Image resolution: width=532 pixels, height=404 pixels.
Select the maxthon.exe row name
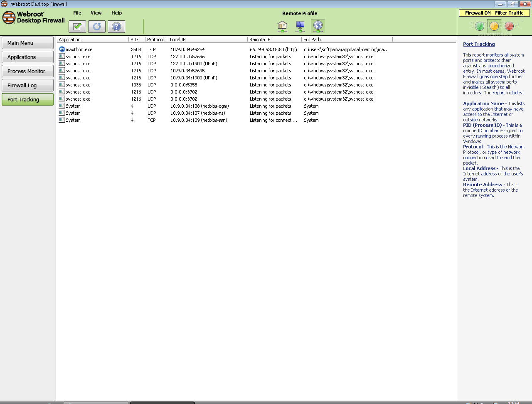click(x=79, y=49)
